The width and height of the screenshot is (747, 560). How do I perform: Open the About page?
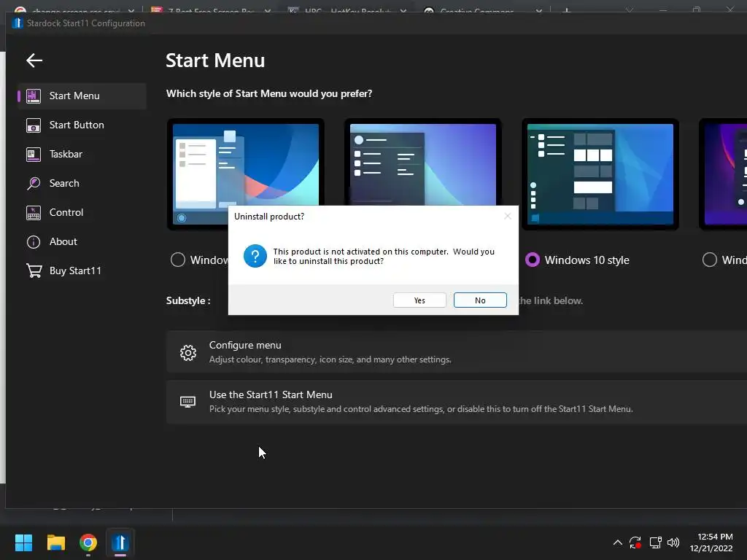(x=82, y=242)
